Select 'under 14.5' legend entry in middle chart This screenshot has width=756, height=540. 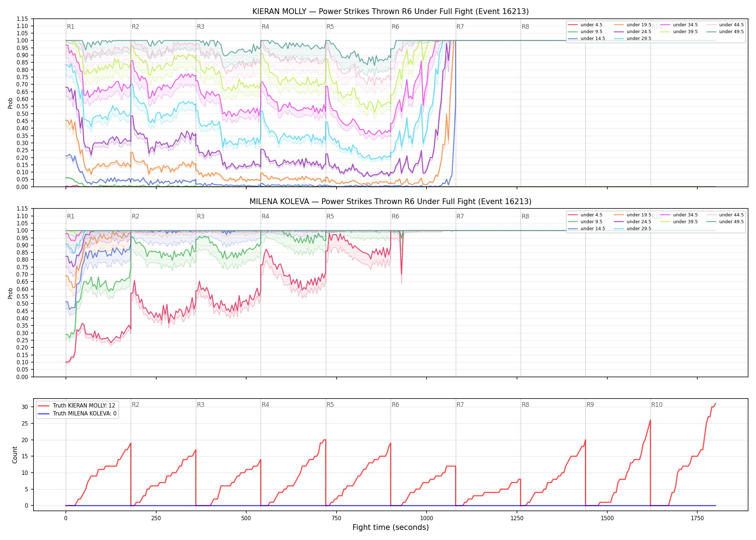click(586, 229)
